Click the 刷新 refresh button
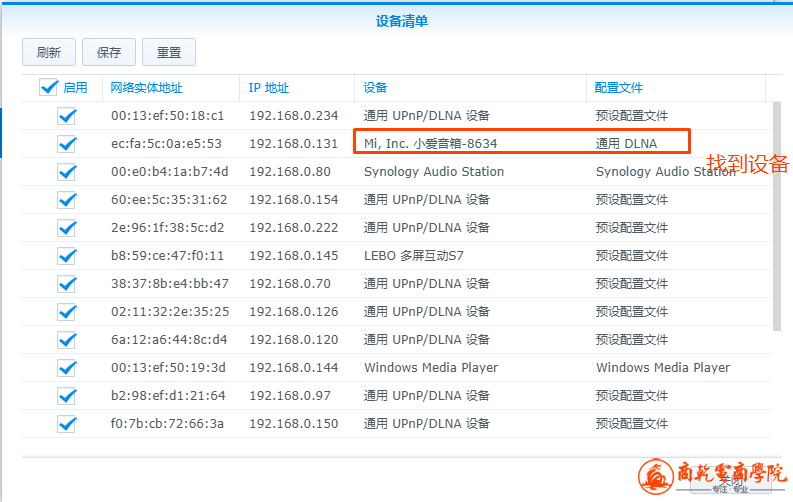 click(x=48, y=52)
